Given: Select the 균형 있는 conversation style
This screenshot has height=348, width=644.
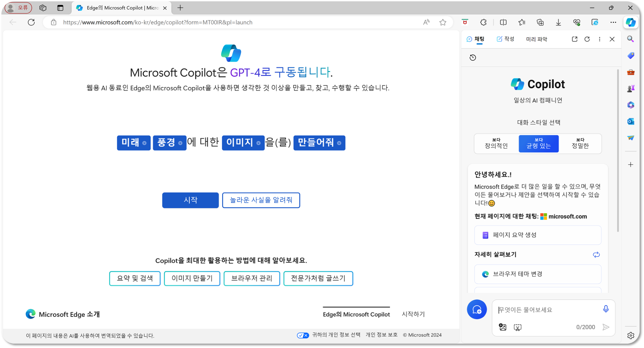Looking at the screenshot, I should tap(539, 143).
